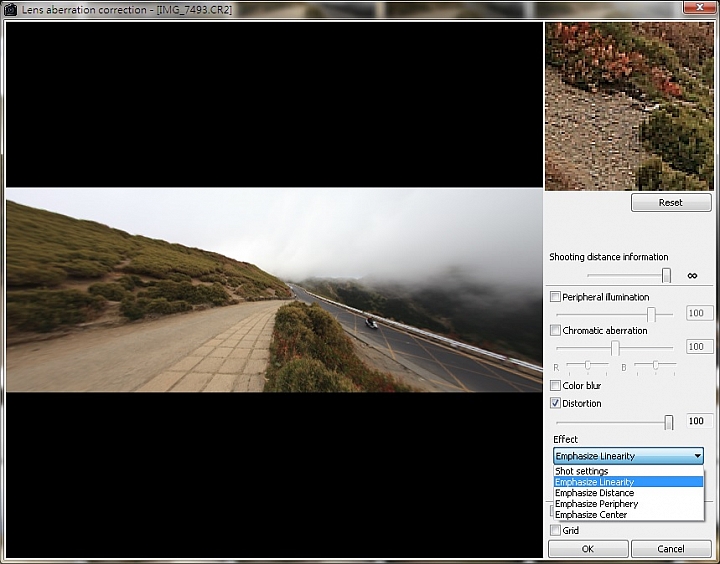
Task: Click the infinity symbol by the distance slider
Action: point(692,276)
